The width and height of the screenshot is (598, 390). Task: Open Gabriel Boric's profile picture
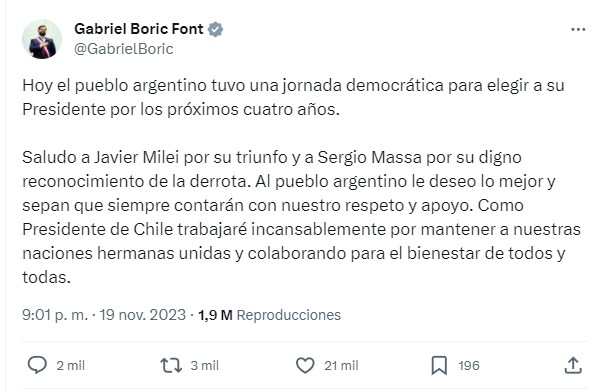tap(42, 39)
